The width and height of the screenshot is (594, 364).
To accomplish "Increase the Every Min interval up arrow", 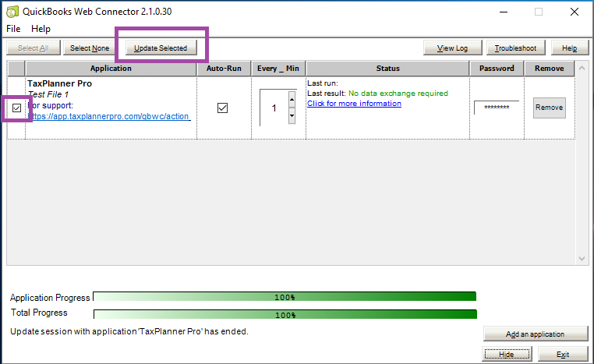I will (292, 100).
